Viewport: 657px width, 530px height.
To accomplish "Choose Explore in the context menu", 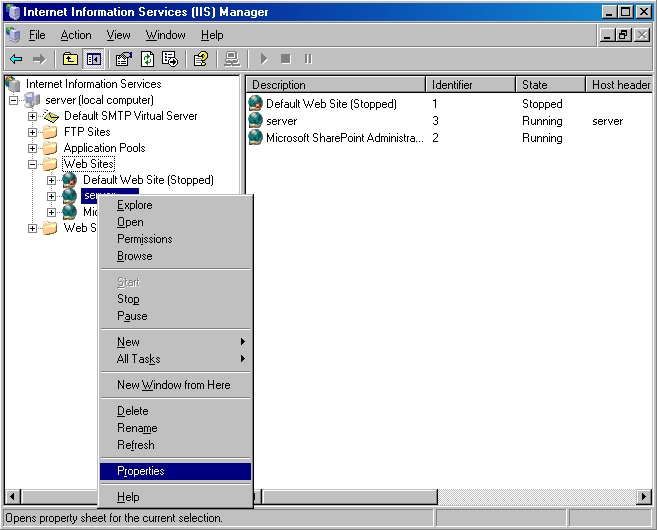I will click(175, 205).
